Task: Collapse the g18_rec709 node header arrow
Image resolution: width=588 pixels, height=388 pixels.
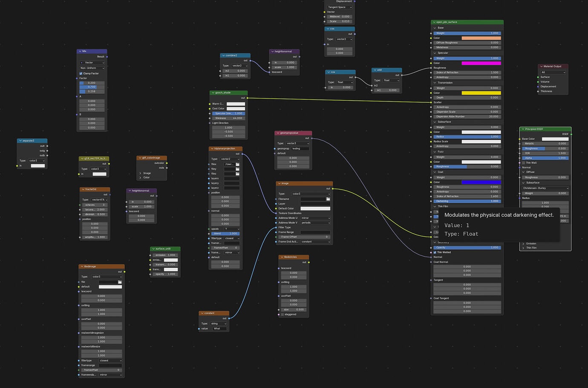Action: point(82,159)
